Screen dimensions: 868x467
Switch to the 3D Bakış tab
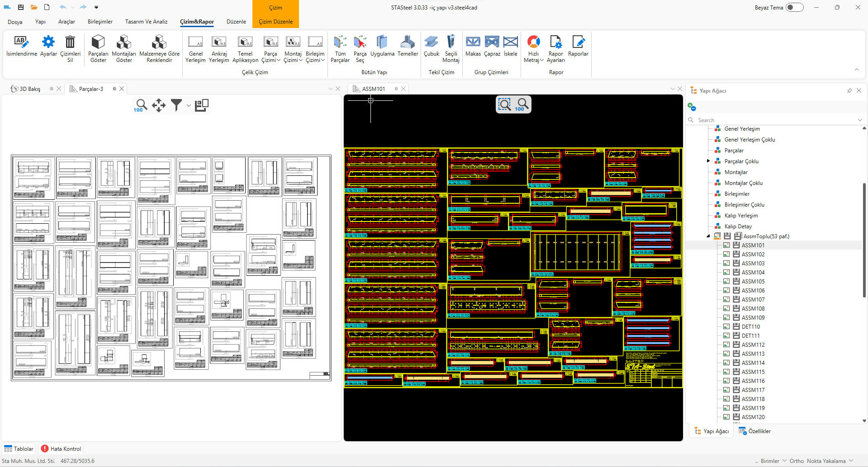pyautogui.click(x=30, y=89)
